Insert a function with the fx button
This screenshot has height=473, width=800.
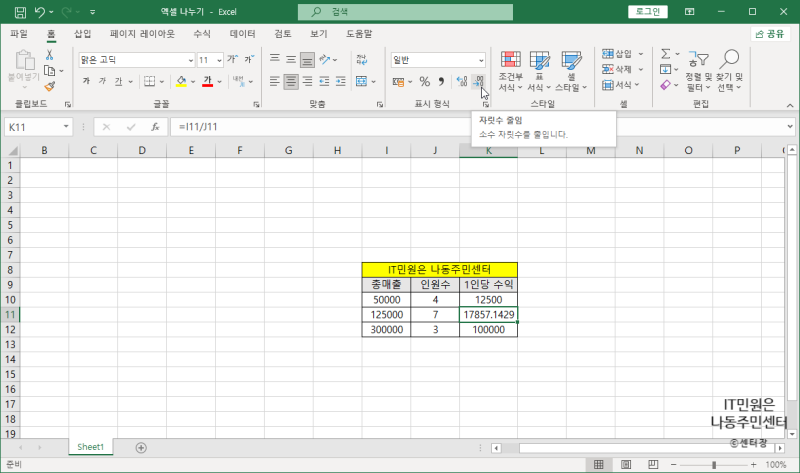pos(155,127)
